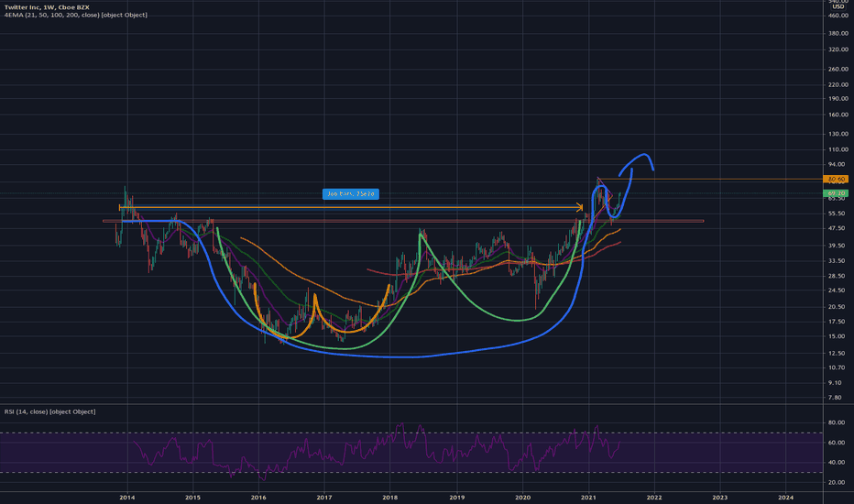854x504 pixels.
Task: Click the 130.00 price axis label
Action: click(x=838, y=134)
